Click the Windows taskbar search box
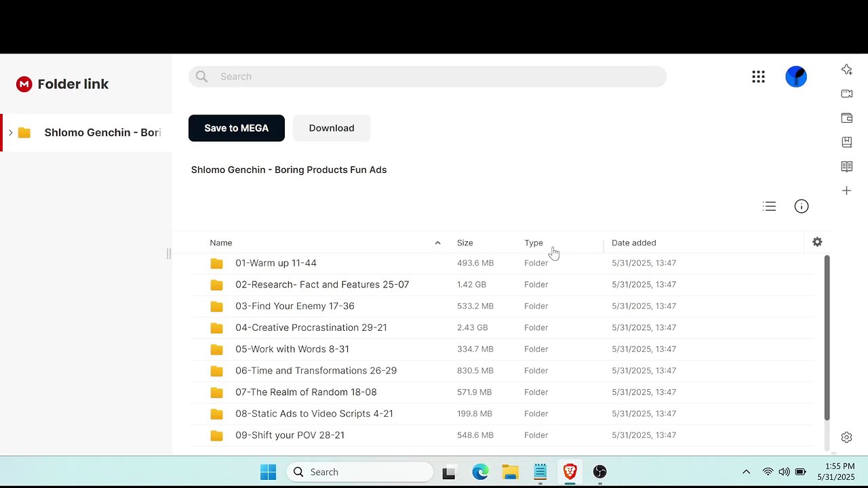Image resolution: width=868 pixels, height=488 pixels. (359, 472)
